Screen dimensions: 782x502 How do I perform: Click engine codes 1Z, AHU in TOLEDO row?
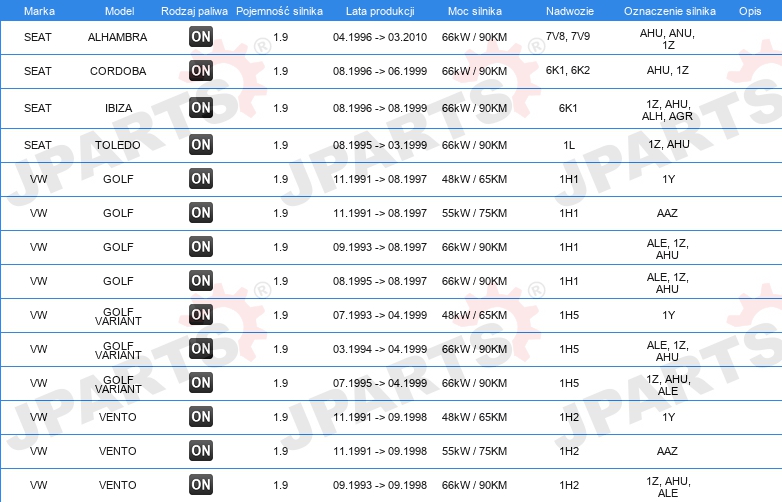click(x=669, y=144)
